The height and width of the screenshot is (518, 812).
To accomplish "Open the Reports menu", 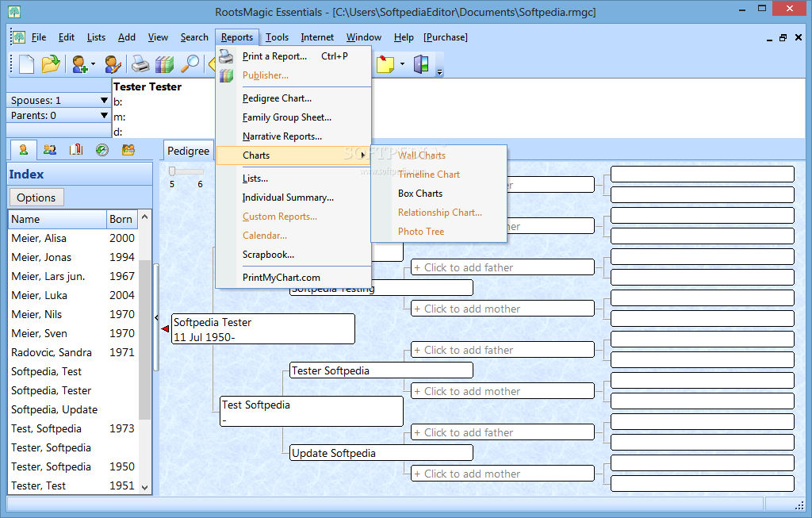I will tap(237, 37).
